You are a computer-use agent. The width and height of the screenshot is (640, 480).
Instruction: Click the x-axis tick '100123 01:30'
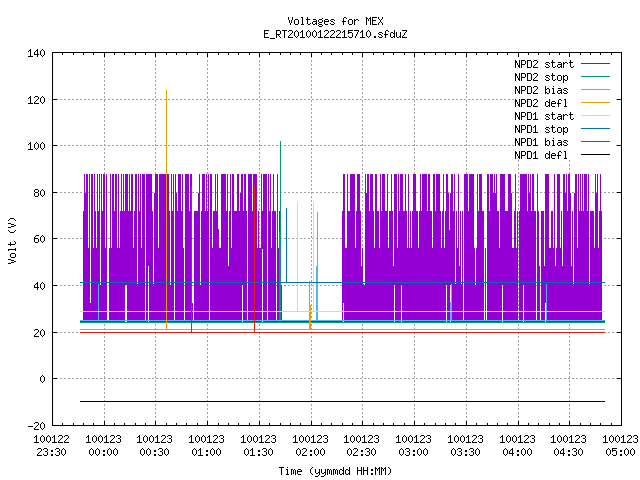point(258,446)
